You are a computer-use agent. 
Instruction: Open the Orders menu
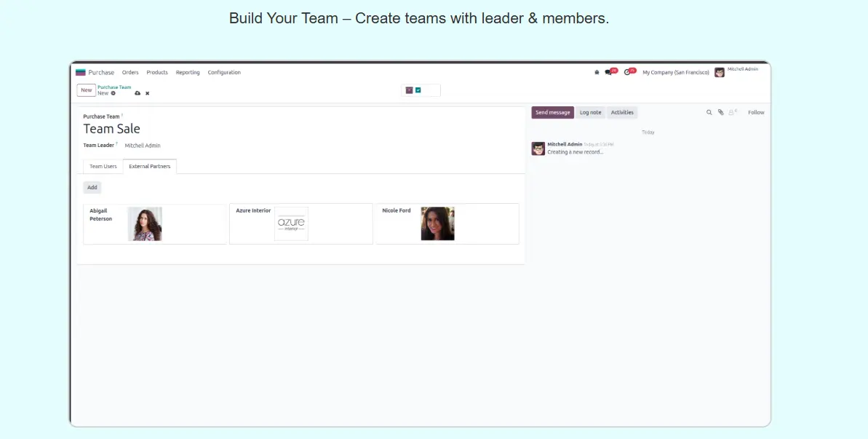(130, 72)
